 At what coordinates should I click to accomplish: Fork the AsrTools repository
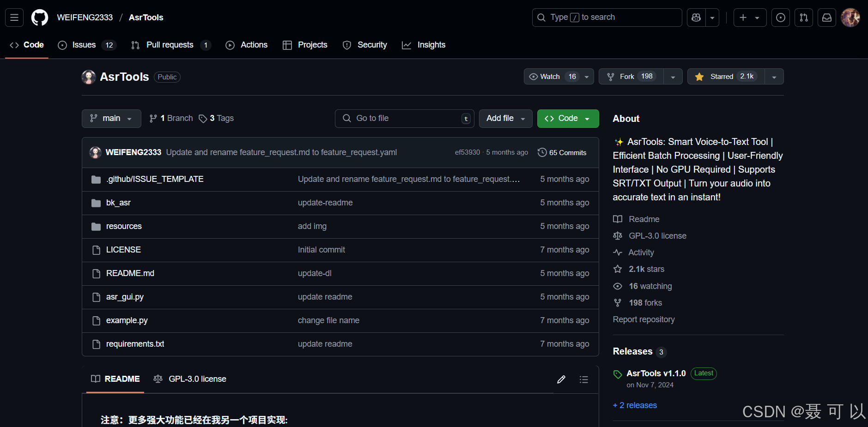631,77
